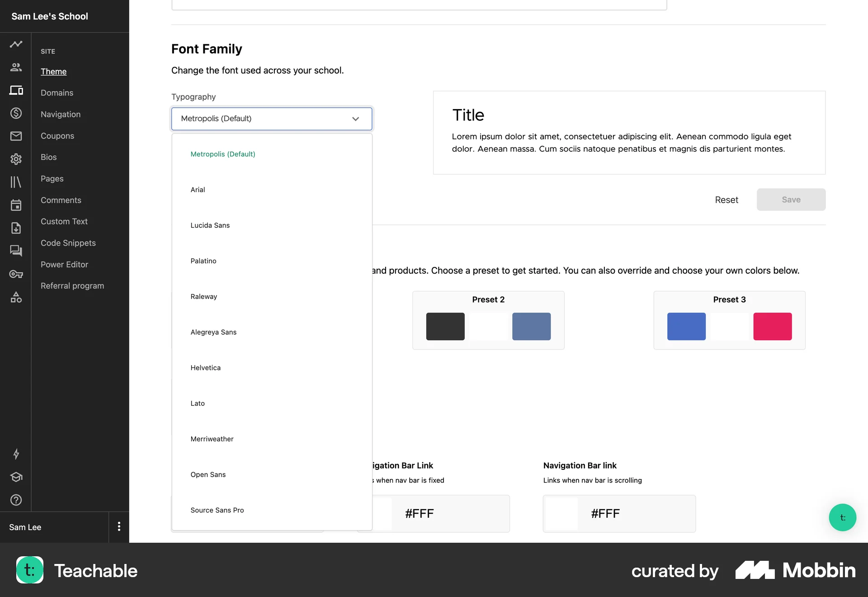This screenshot has width=868, height=597.
Task: Open the sales dollar icon
Action: click(16, 113)
